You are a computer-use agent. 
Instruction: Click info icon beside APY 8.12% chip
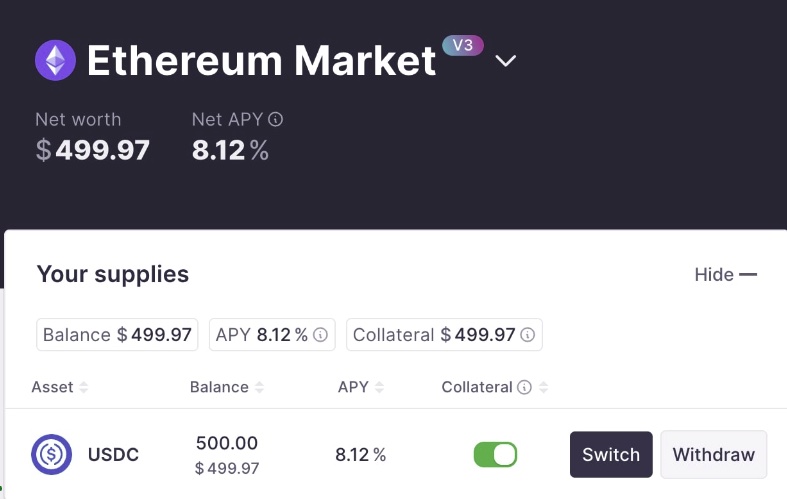(x=320, y=335)
